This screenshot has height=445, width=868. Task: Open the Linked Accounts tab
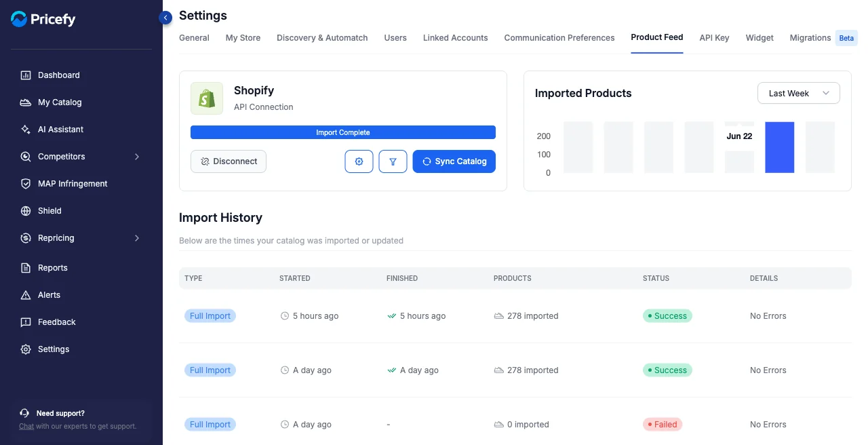[x=456, y=38]
